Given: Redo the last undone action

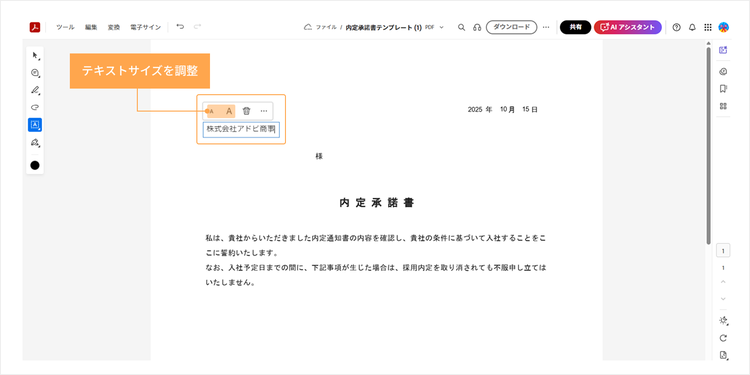Looking at the screenshot, I should pos(197,27).
